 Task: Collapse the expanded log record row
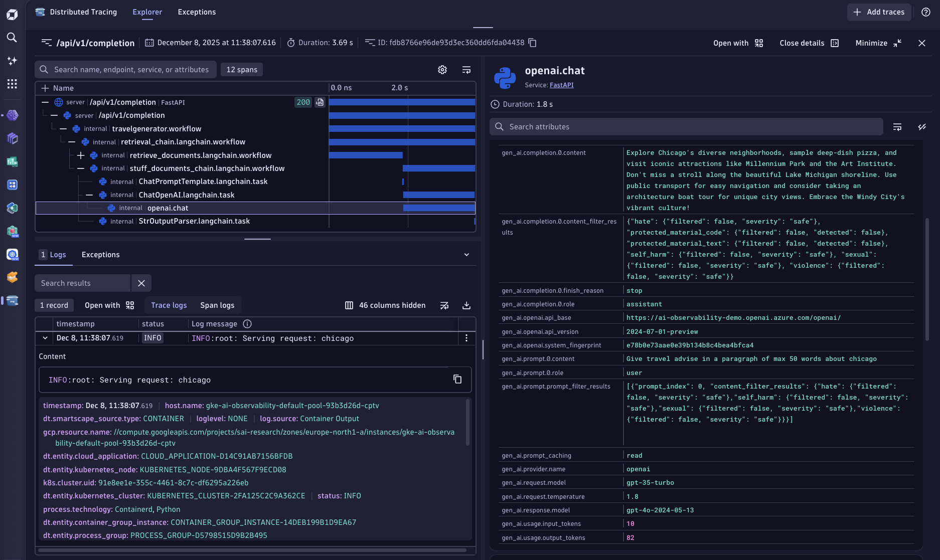pyautogui.click(x=45, y=338)
